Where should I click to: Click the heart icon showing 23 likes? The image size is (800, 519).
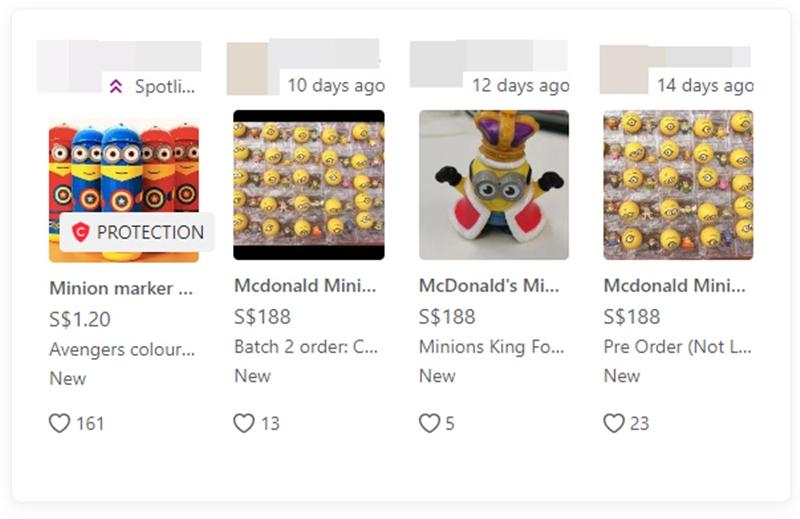(x=614, y=423)
